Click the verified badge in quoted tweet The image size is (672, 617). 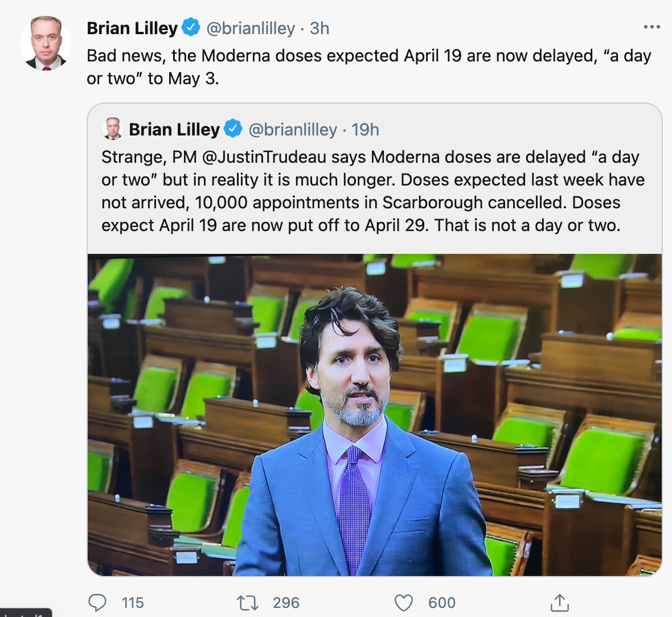(x=233, y=129)
